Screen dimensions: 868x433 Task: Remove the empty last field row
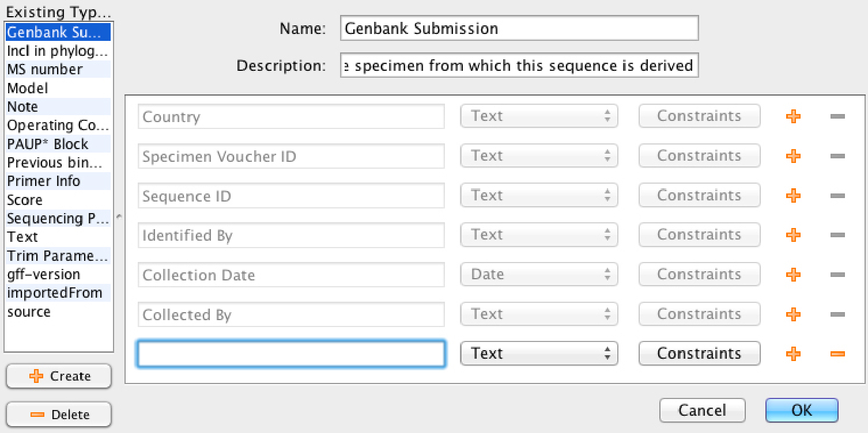[837, 354]
